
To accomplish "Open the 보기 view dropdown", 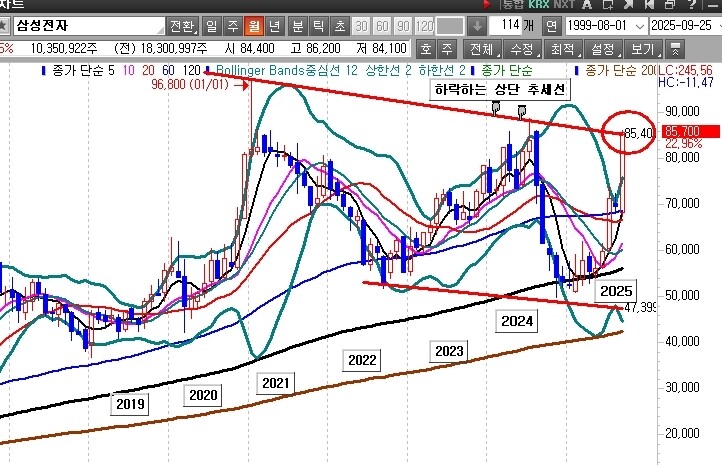I will pyautogui.click(x=643, y=49).
